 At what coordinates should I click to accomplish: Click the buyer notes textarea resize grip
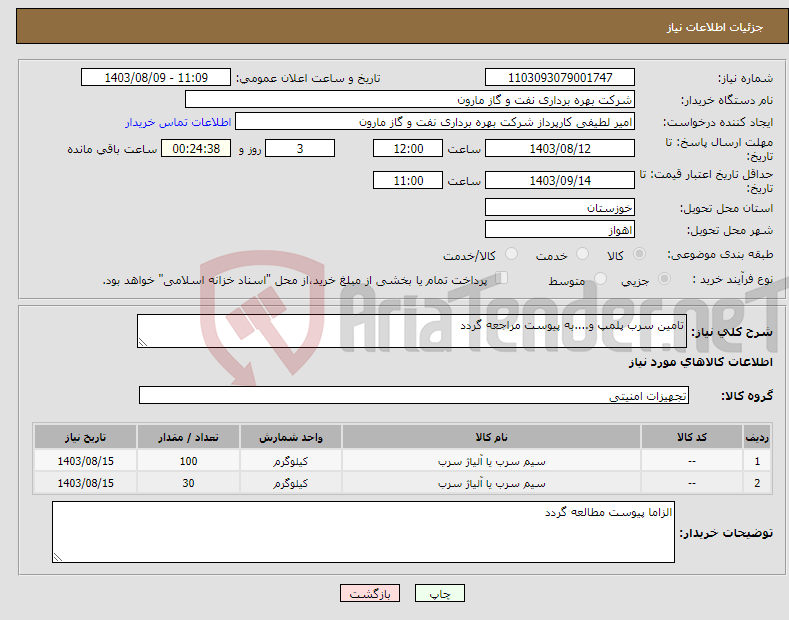(58, 557)
